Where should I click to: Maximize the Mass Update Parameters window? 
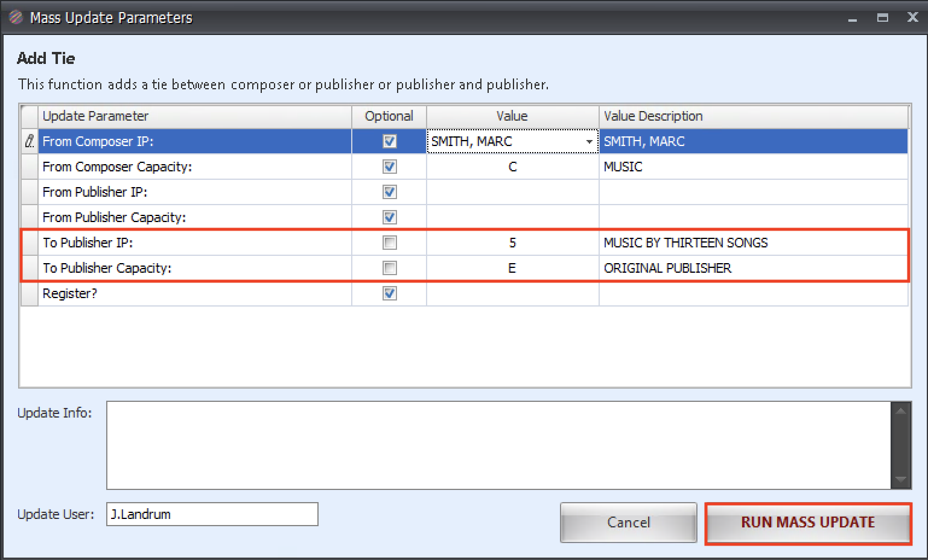coord(882,18)
